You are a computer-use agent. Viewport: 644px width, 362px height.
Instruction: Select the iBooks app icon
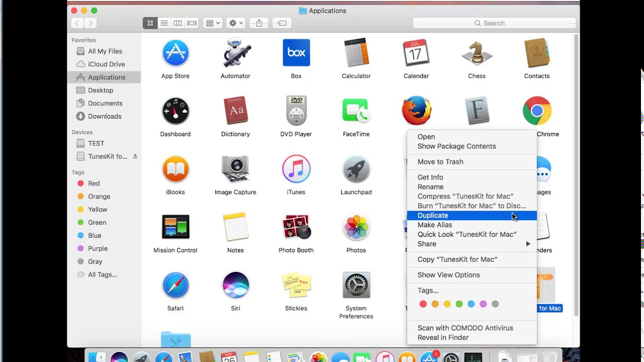coord(175,169)
